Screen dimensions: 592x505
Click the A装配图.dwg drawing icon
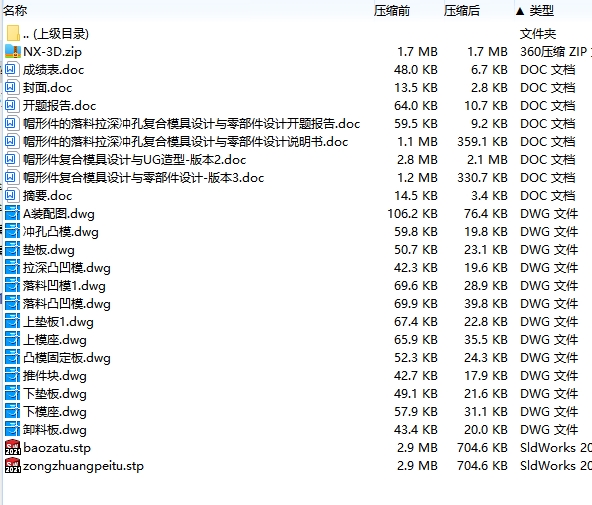coord(12,214)
